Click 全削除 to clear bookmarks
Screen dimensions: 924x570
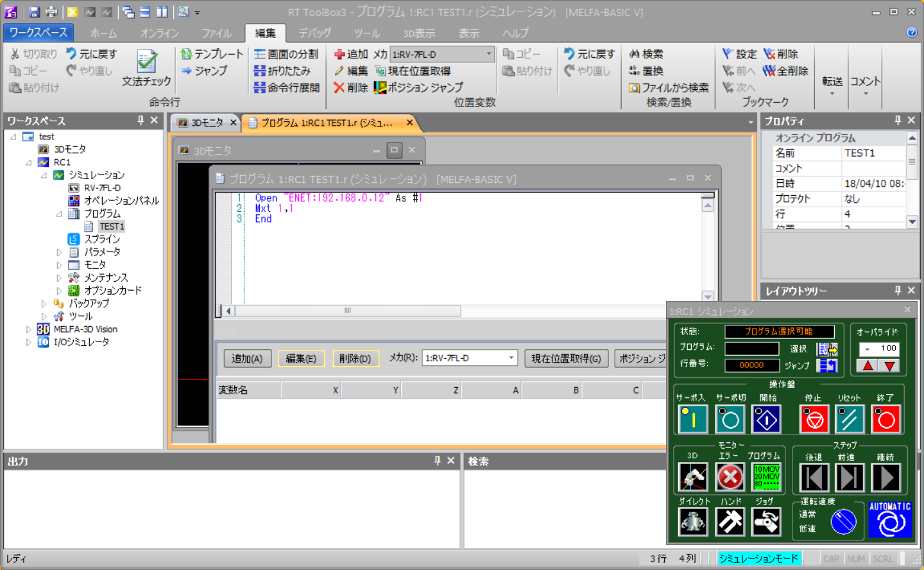point(785,71)
